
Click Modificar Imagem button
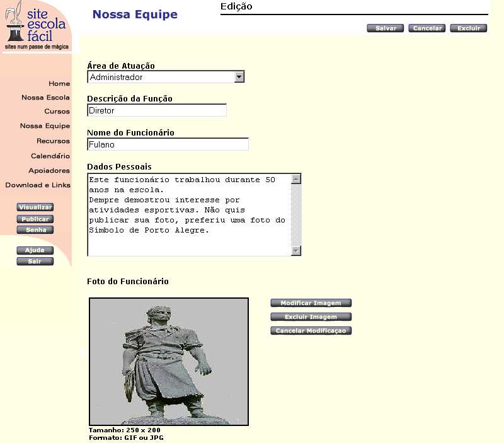tap(311, 303)
